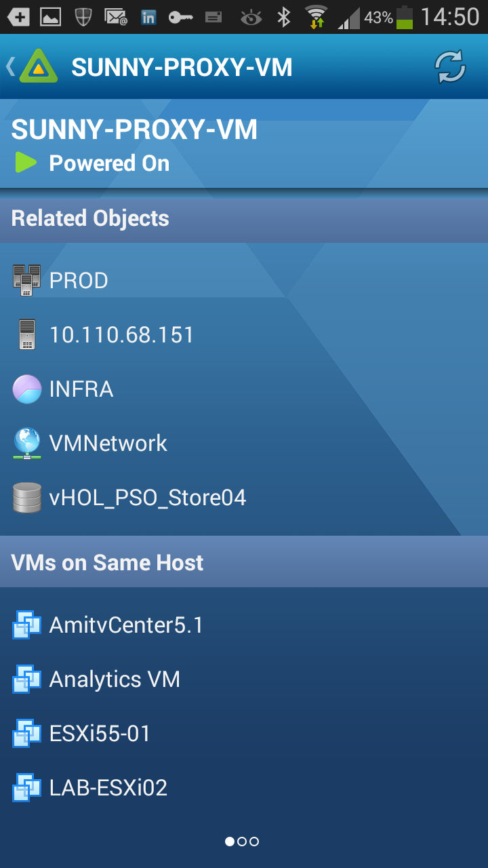Tap the VMNetwork globe icon
488x868 pixels.
(x=27, y=443)
